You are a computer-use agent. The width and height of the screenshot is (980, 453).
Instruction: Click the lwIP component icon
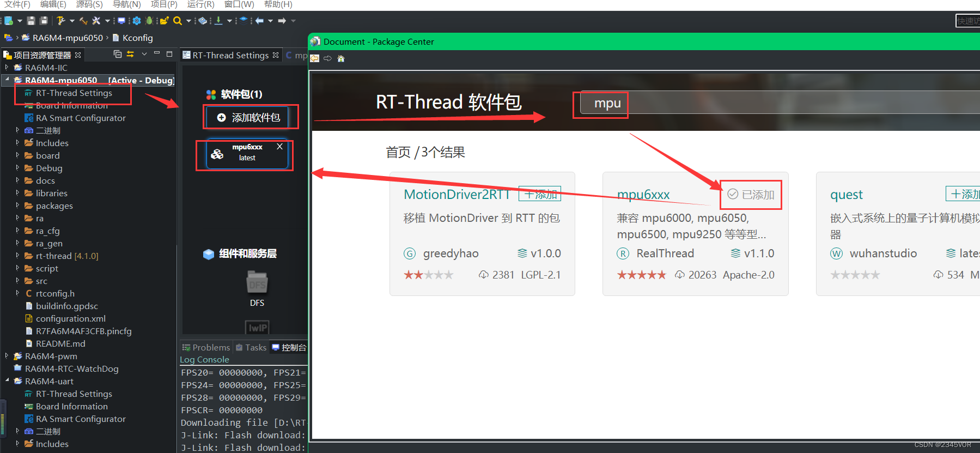tap(258, 327)
